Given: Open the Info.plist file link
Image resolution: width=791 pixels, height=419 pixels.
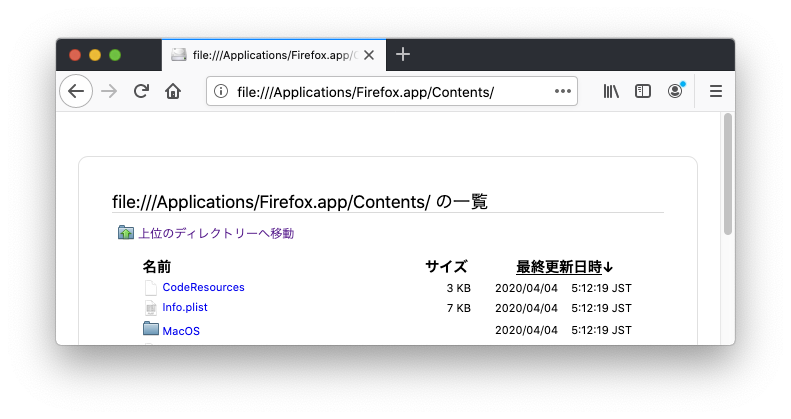Looking at the screenshot, I should [185, 308].
